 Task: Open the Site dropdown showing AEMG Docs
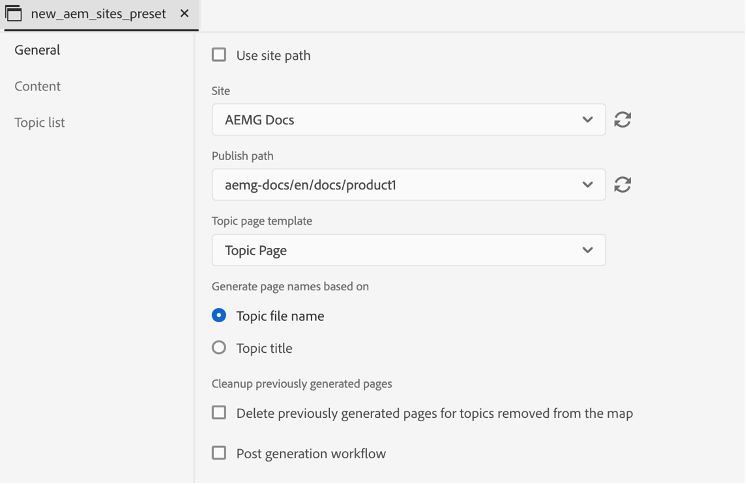pyautogui.click(x=400, y=120)
